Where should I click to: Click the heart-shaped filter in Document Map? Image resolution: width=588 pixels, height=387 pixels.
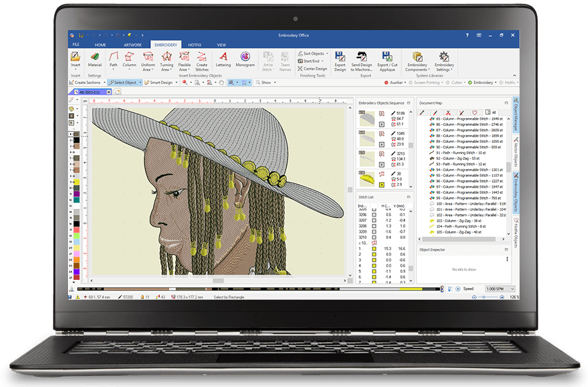coord(475,112)
